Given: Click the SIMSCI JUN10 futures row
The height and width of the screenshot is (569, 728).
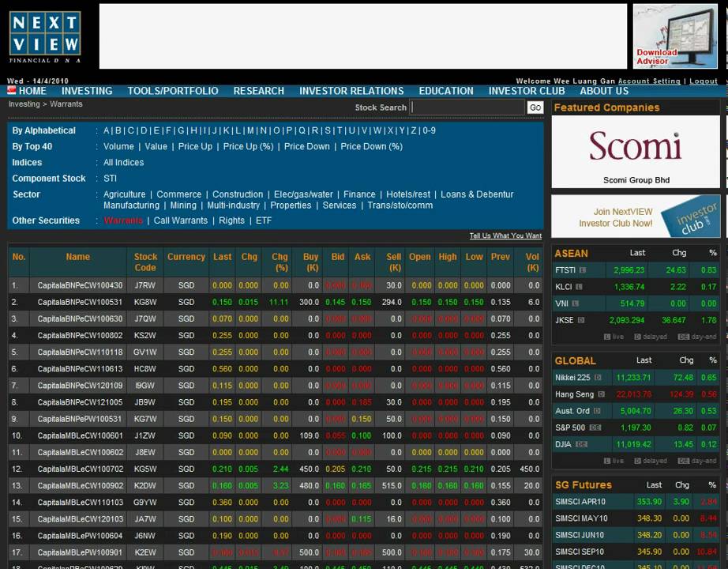Looking at the screenshot, I should (x=636, y=535).
